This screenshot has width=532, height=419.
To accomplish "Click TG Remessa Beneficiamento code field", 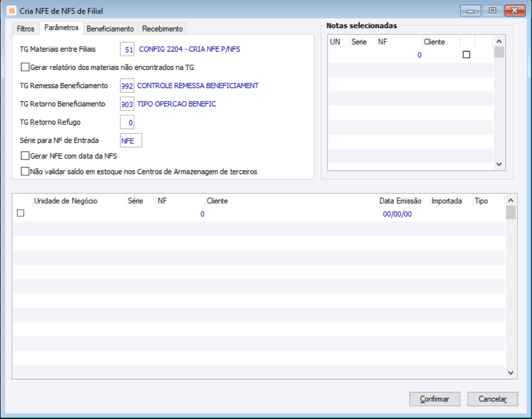I will coord(127,86).
